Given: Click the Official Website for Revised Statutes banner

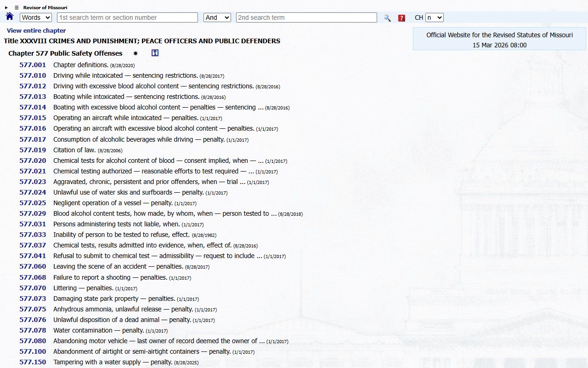Looking at the screenshot, I should tap(499, 39).
